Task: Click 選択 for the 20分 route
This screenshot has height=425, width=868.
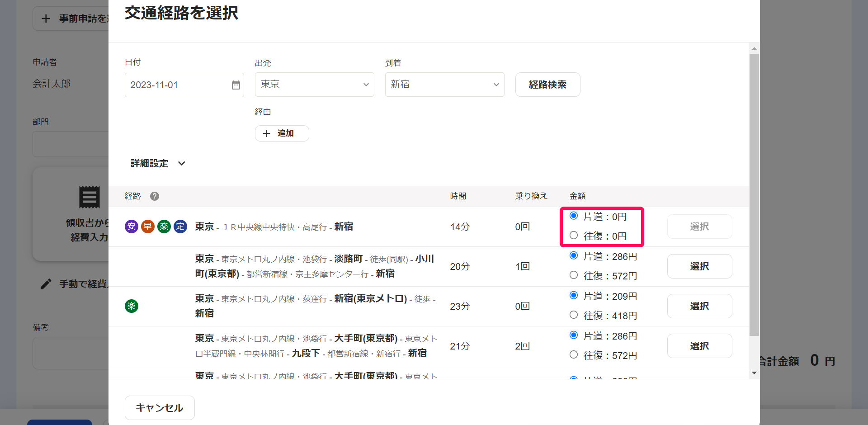Action: (x=699, y=266)
